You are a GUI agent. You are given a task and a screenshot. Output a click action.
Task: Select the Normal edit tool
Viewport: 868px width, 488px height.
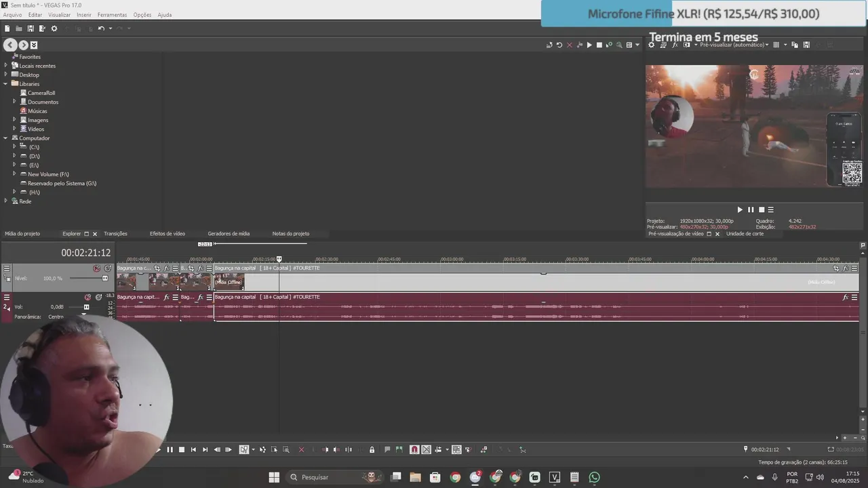[244, 449]
